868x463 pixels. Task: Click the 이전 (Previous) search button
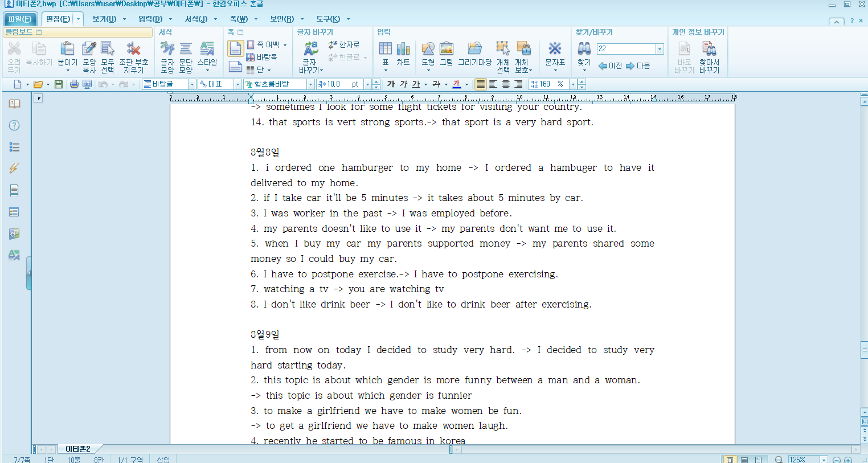click(x=610, y=66)
